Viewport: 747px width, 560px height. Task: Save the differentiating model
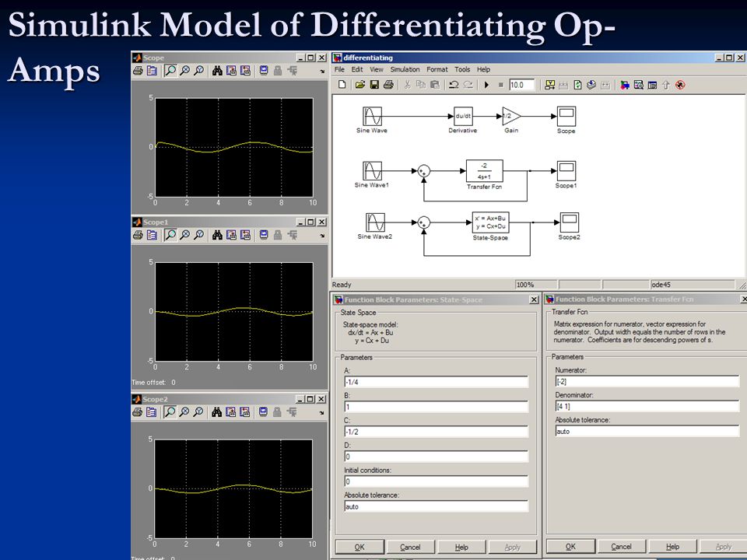point(374,85)
